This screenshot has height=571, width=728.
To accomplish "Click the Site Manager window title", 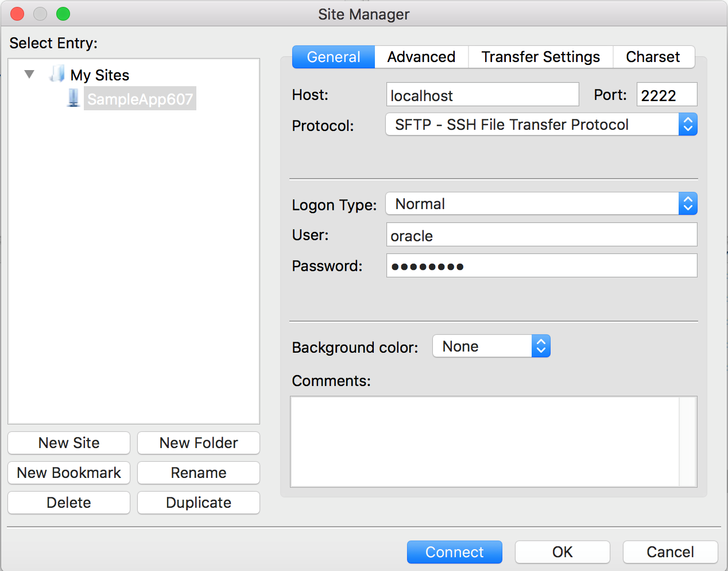I will pos(364,14).
